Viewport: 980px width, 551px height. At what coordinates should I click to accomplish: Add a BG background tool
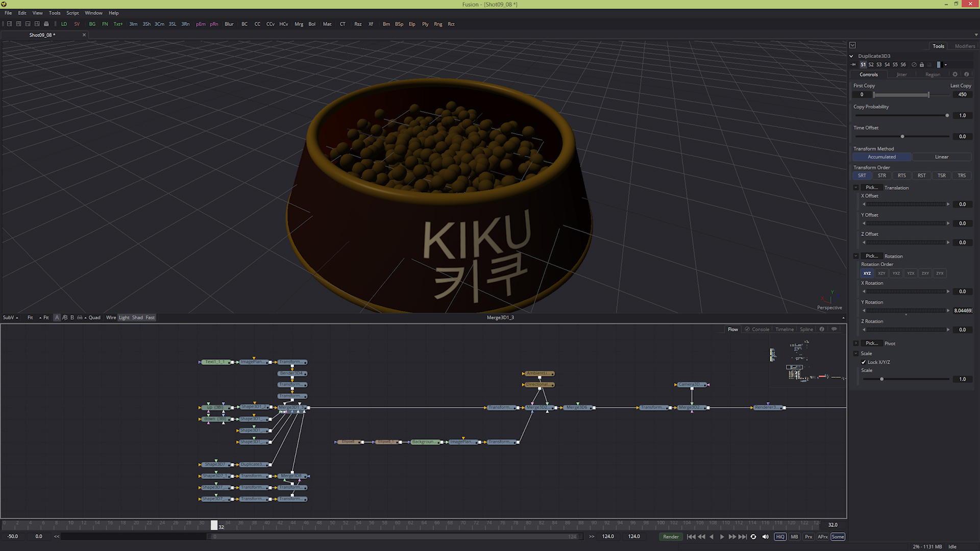click(92, 24)
